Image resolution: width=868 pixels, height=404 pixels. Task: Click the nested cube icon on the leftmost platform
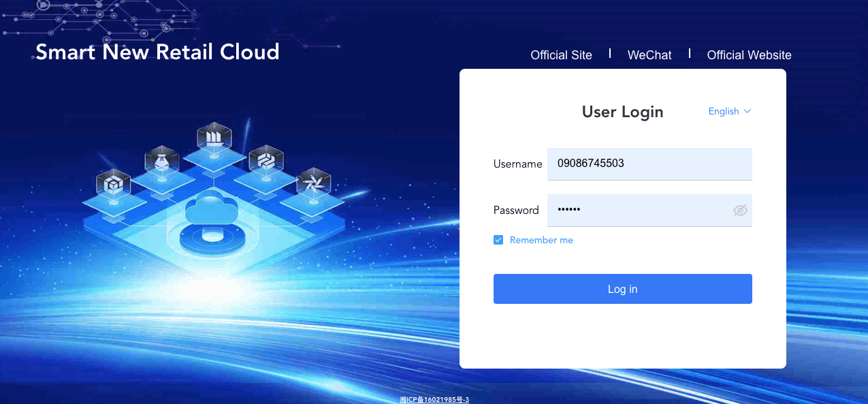tap(113, 184)
